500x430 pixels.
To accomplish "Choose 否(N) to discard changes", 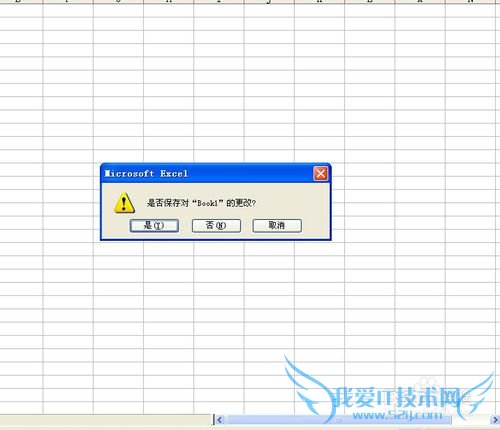I will (216, 226).
